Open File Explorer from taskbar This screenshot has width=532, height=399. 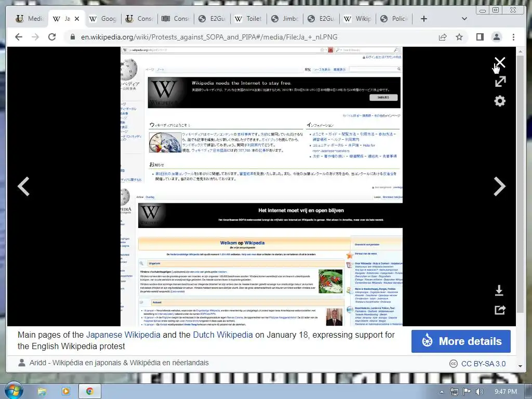42,392
